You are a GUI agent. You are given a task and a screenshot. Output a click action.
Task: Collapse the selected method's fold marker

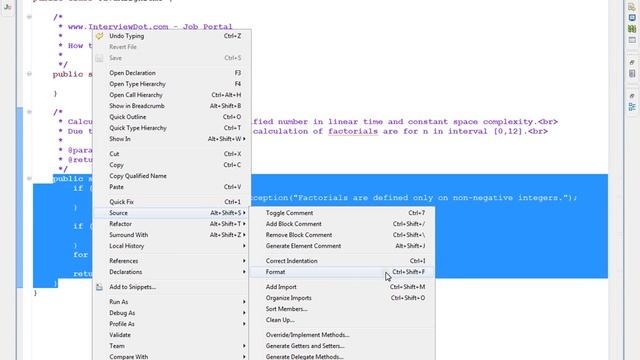coord(29,178)
